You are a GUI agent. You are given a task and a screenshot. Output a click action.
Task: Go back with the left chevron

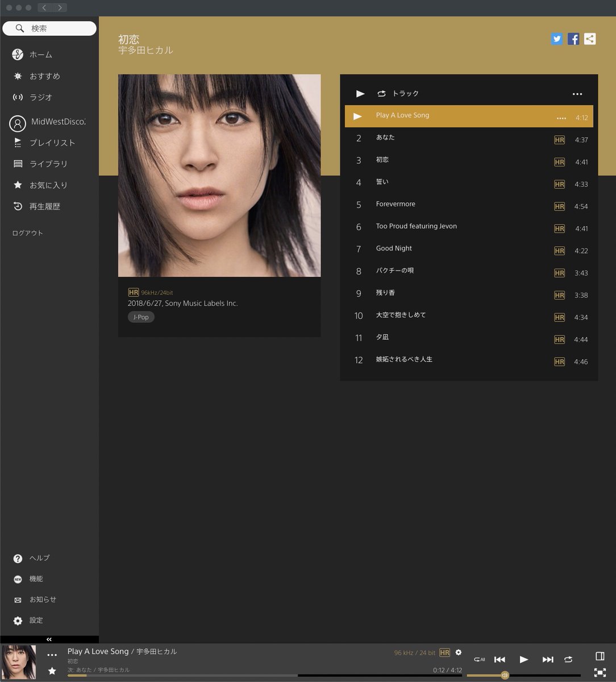[x=45, y=7]
